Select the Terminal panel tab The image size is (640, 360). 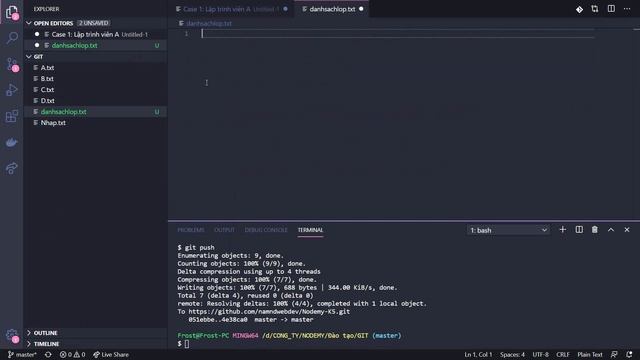click(310, 230)
